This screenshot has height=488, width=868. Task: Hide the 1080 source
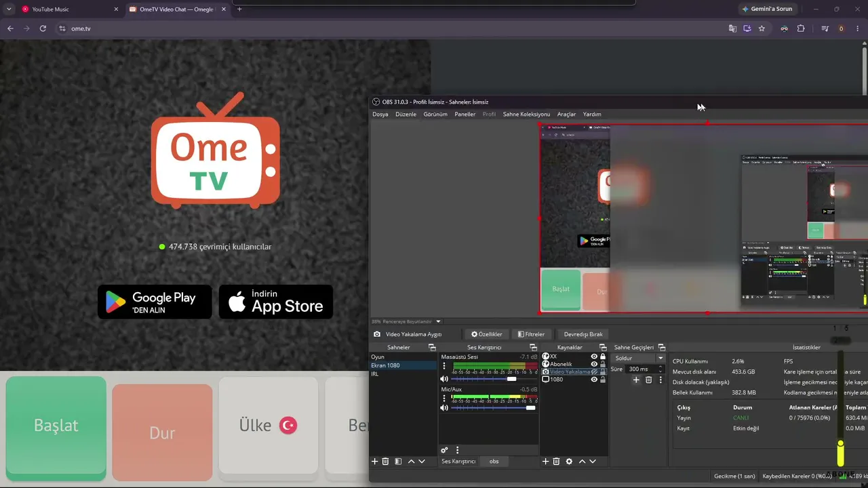[594, 380]
